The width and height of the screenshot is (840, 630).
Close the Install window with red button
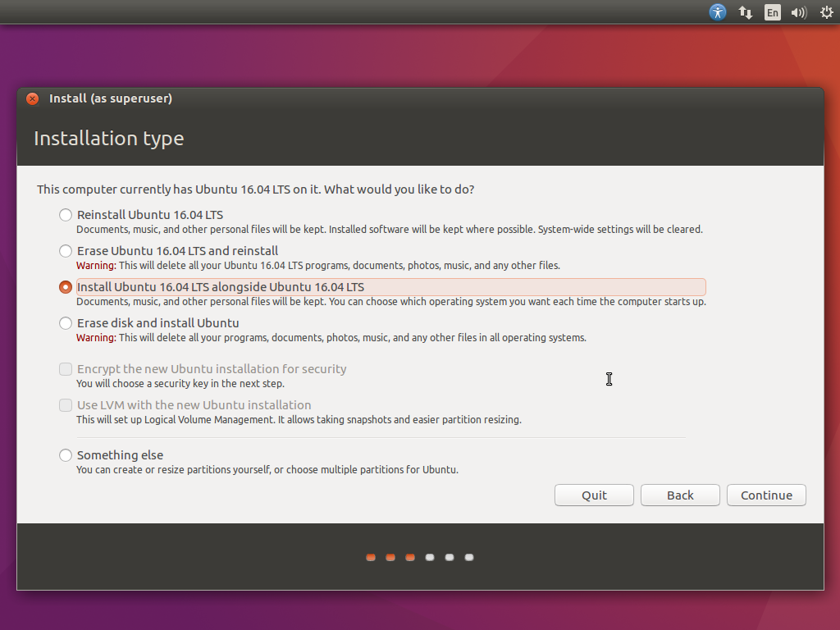32,98
